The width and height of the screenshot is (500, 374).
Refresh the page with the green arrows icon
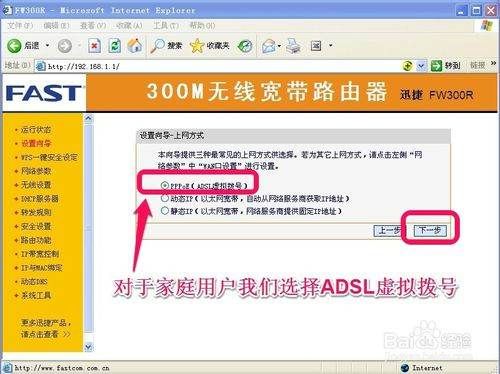pos(115,46)
